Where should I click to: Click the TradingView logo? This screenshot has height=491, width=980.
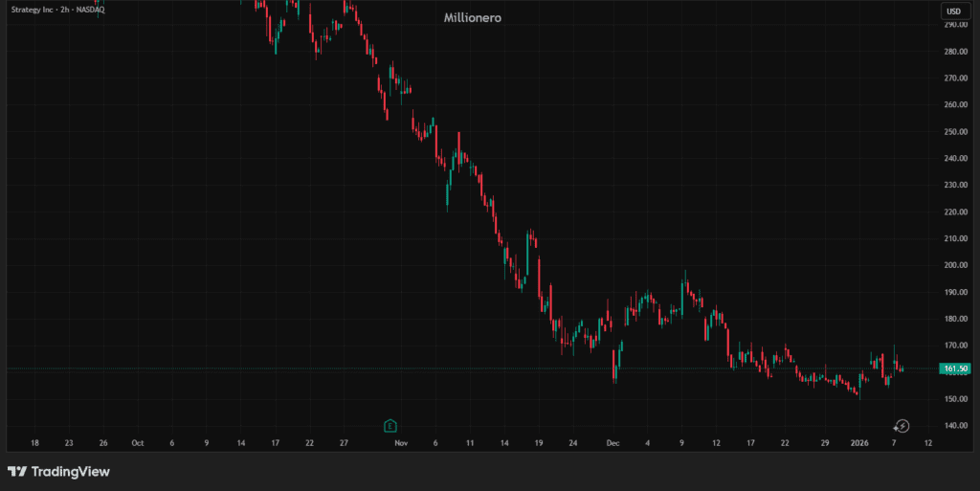coord(17,472)
